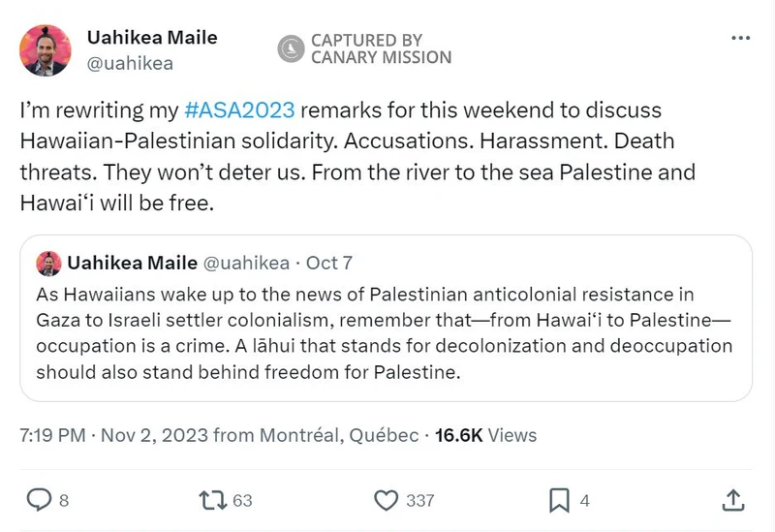Click Uahikea Maile's profile picture
This screenshot has width=775, height=532.
coord(46,50)
